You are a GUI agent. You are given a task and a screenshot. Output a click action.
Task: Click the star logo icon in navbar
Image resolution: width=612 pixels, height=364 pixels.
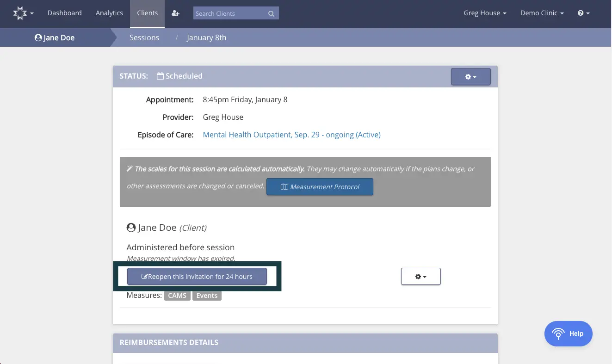[x=21, y=13]
